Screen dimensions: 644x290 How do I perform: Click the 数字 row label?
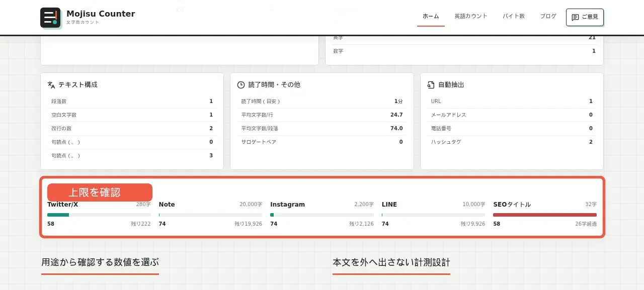pyautogui.click(x=338, y=51)
